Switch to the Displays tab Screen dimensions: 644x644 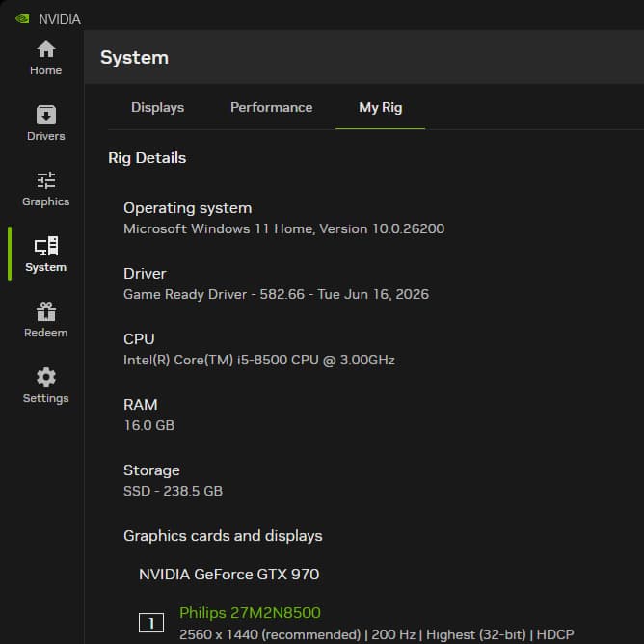[158, 107]
